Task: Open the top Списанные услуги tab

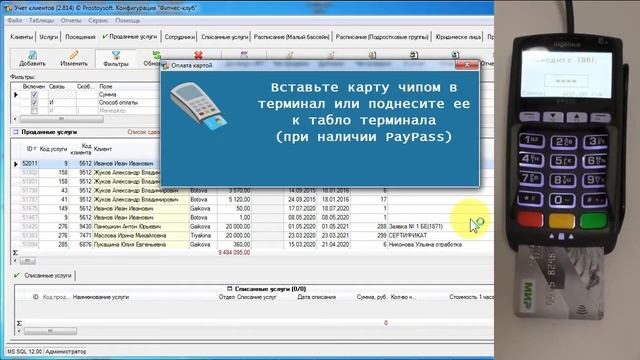Action: 224,37
